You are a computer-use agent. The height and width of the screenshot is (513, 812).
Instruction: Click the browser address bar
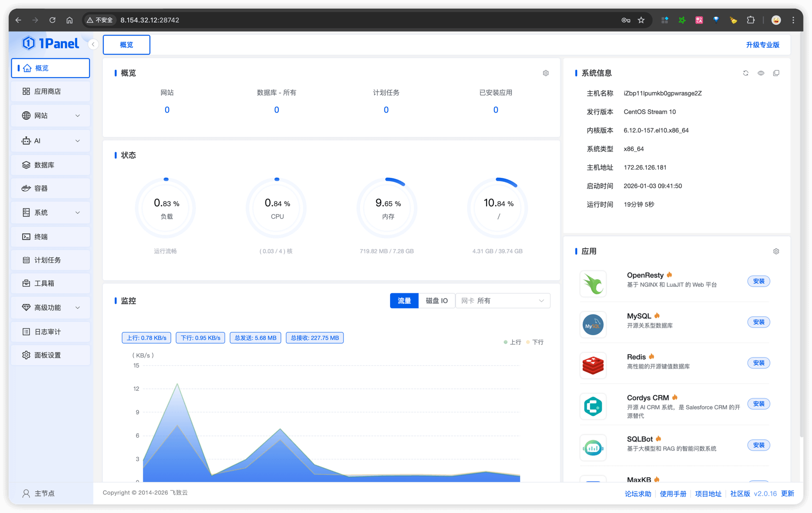tap(333, 20)
